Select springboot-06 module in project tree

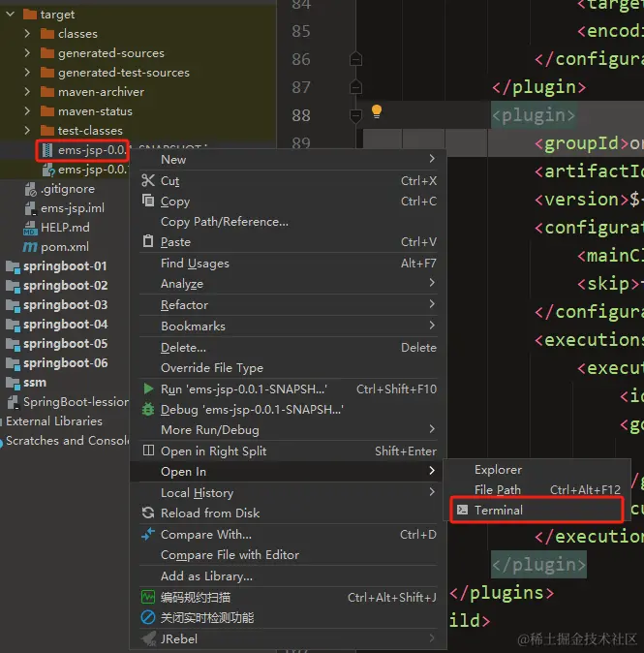tap(65, 363)
